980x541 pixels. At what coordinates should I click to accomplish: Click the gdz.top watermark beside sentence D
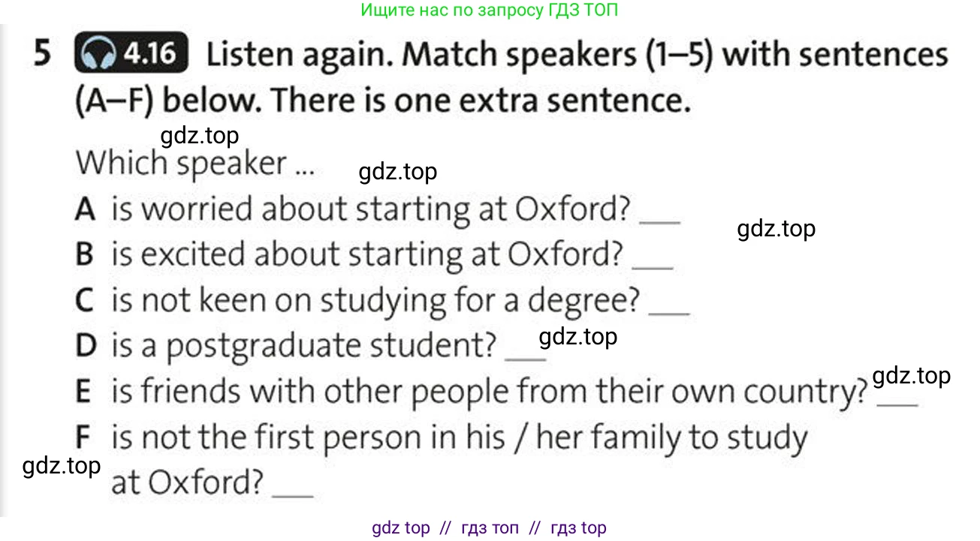point(578,337)
